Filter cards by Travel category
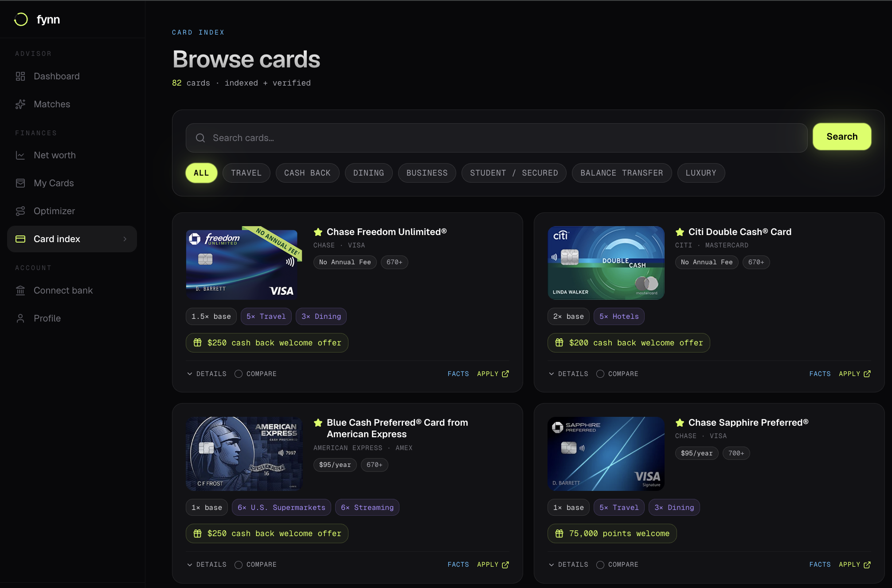This screenshot has width=892, height=588. [x=246, y=173]
